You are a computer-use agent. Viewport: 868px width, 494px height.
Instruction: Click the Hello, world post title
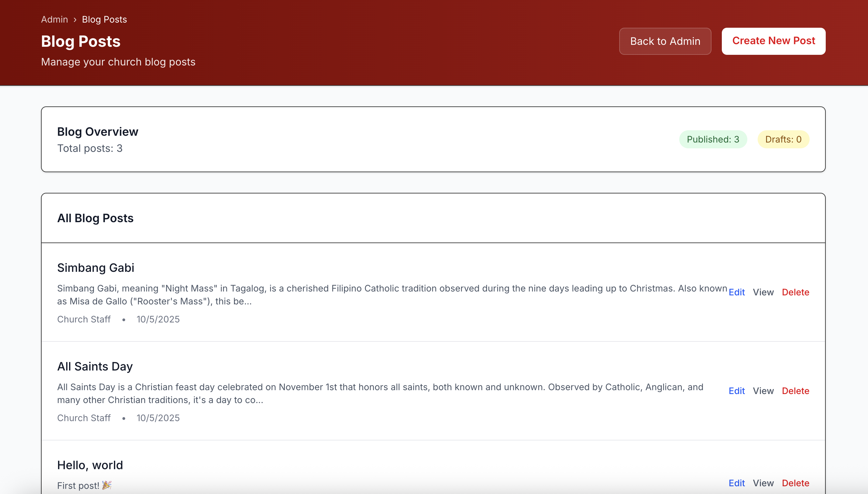[90, 465]
